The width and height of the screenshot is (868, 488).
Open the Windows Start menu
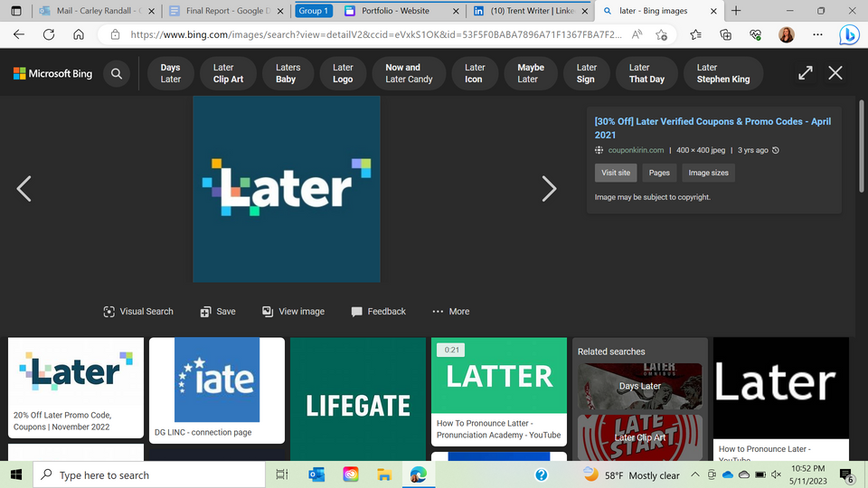pyautogui.click(x=16, y=474)
